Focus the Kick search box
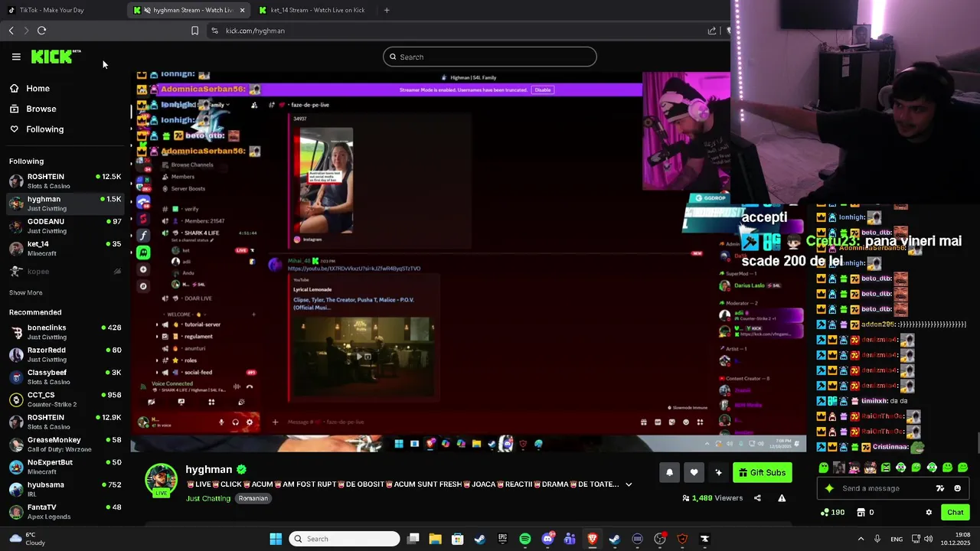Image resolution: width=980 pixels, height=551 pixels. [x=490, y=57]
